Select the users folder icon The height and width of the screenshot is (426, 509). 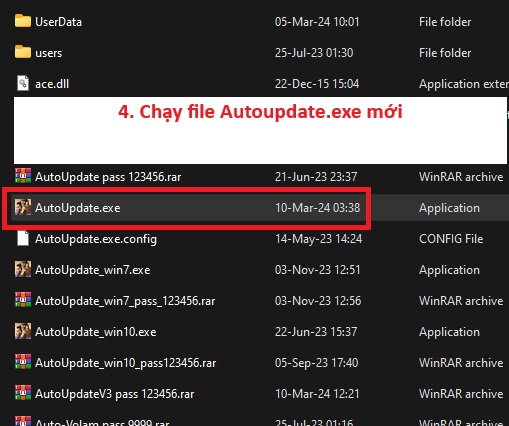(x=23, y=52)
